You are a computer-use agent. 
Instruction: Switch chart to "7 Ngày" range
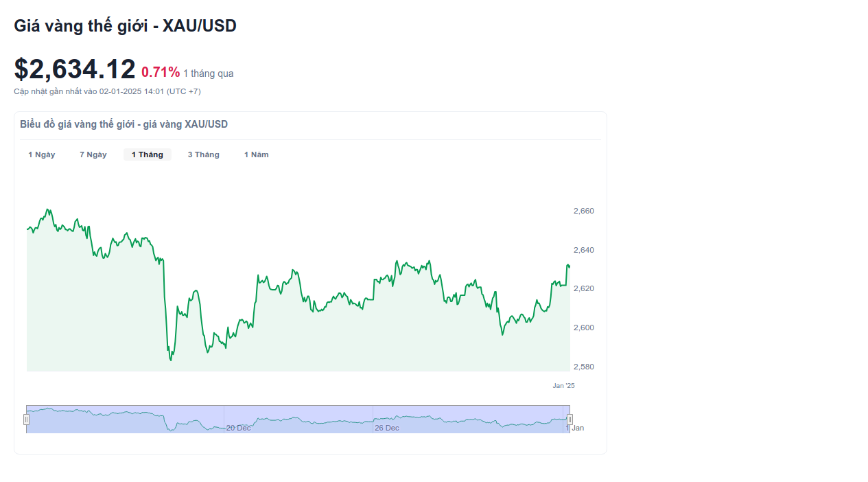[93, 154]
